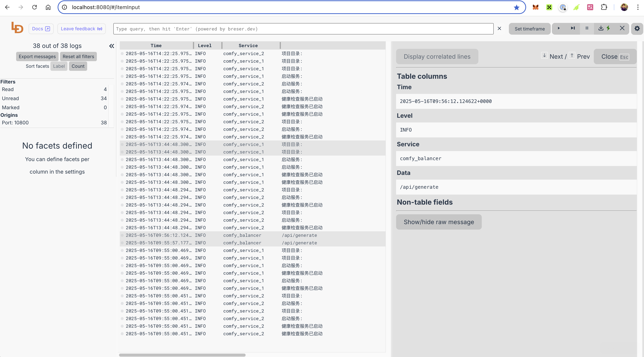Click the Level column header
Viewport: 644px width, 357px height.
coord(205,45)
